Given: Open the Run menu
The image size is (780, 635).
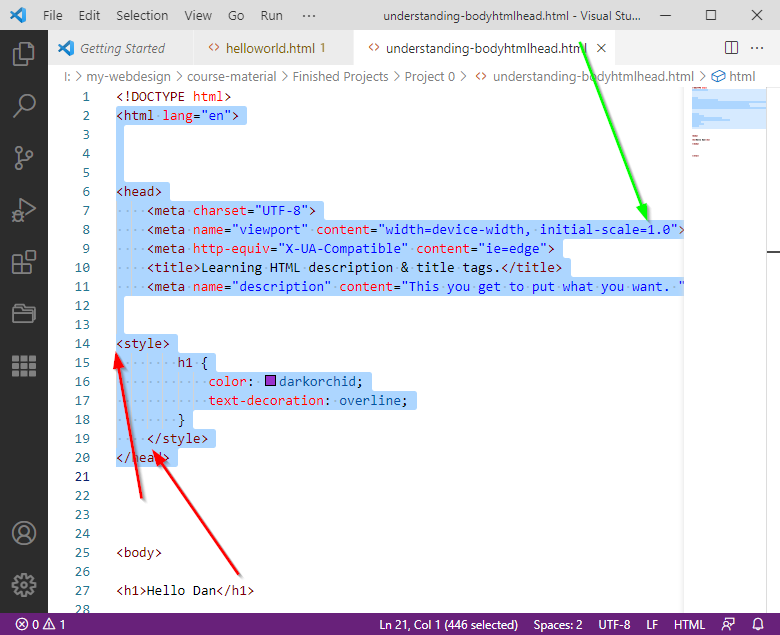Looking at the screenshot, I should click(272, 15).
